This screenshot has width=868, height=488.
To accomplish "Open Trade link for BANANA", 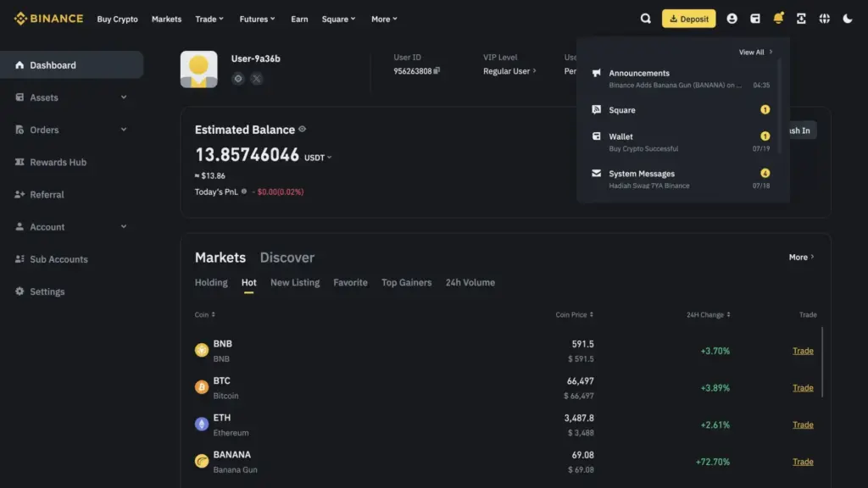I will tap(803, 462).
